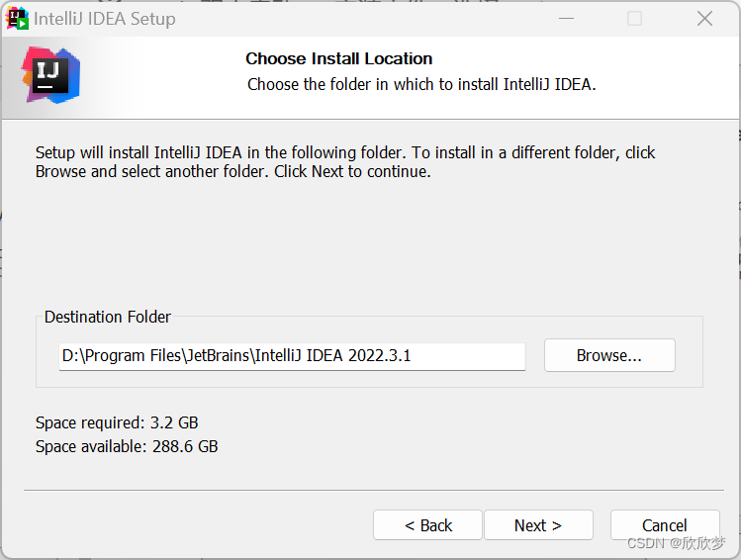
Task: Click the 'IntelliJ IDEA Setup' window title
Action: tap(105, 19)
